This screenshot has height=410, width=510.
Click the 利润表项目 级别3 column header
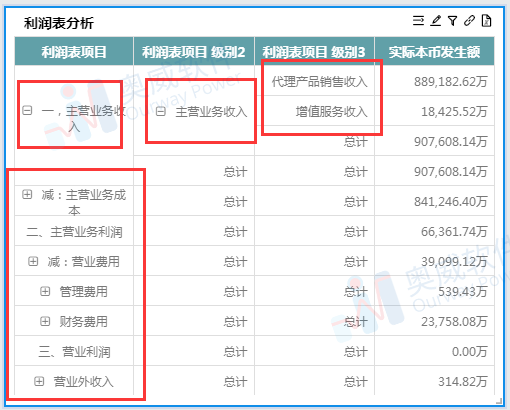314,52
